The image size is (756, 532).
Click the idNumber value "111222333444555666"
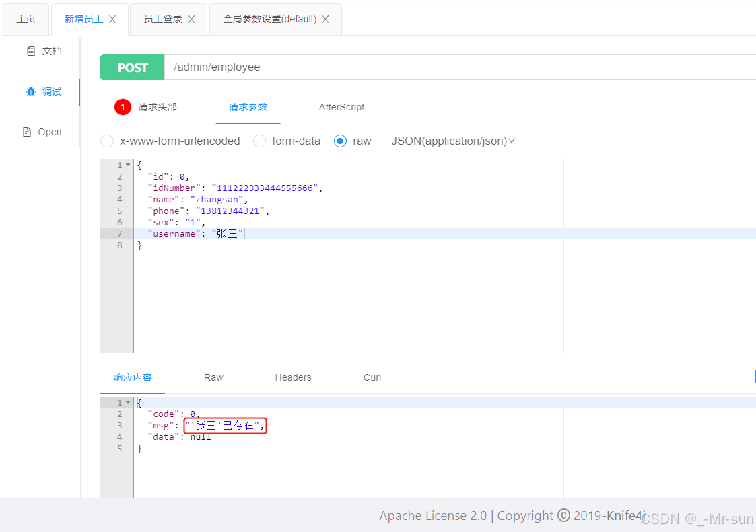click(x=265, y=188)
